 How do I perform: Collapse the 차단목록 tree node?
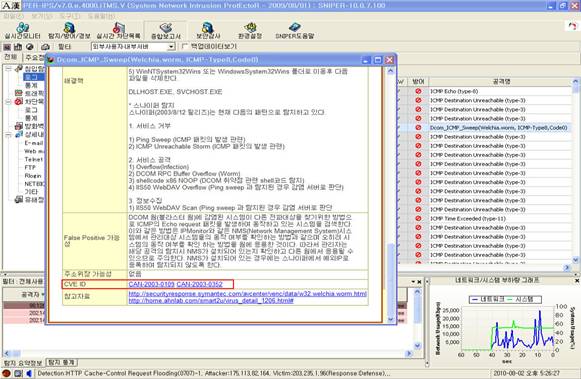(8, 101)
